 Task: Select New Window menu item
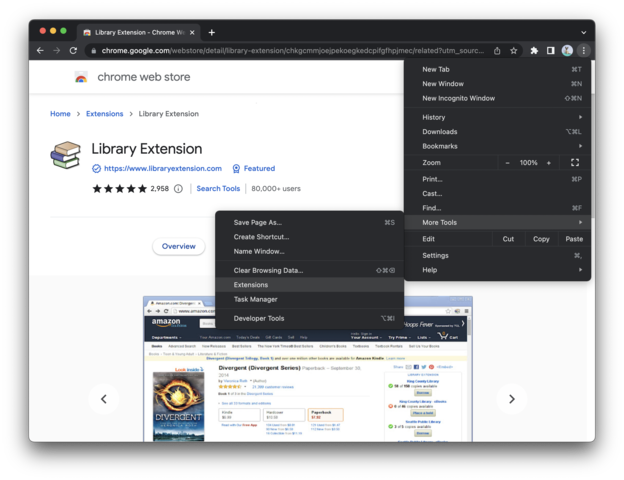coord(497,84)
